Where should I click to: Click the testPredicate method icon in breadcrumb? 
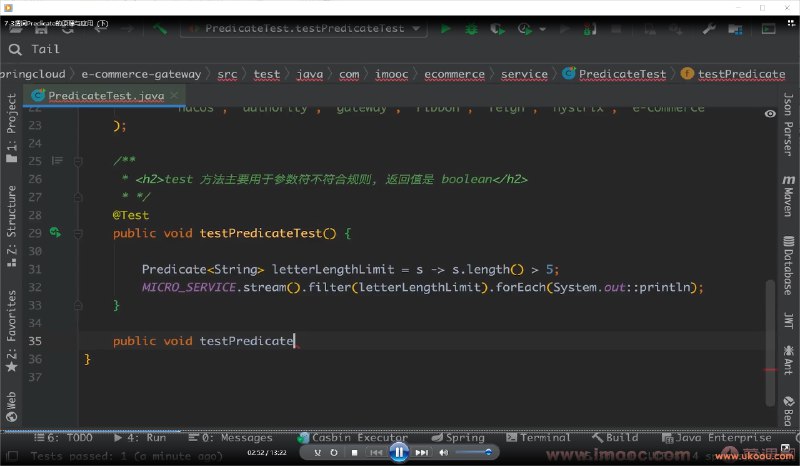687,73
